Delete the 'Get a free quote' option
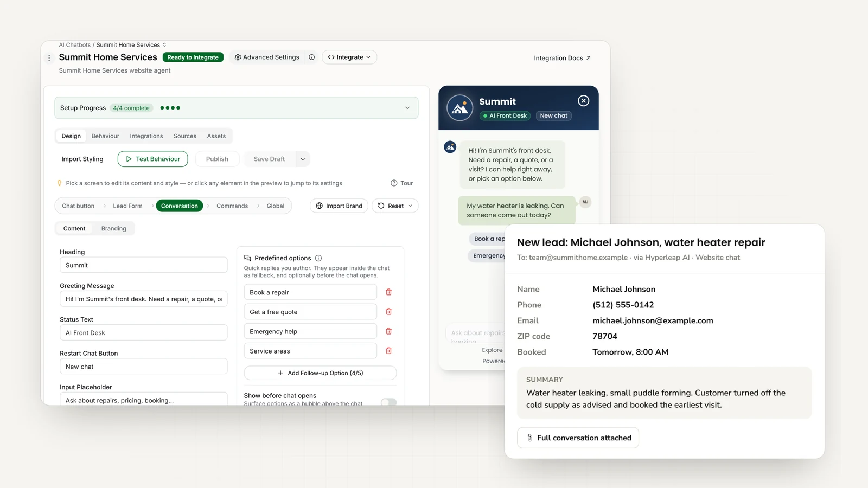Viewport: 868px width, 488px height. [x=388, y=312]
